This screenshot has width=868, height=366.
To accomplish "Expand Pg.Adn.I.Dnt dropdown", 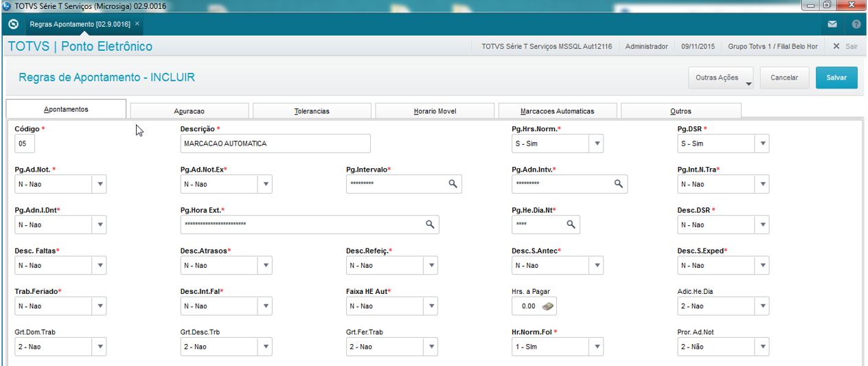I will point(100,225).
